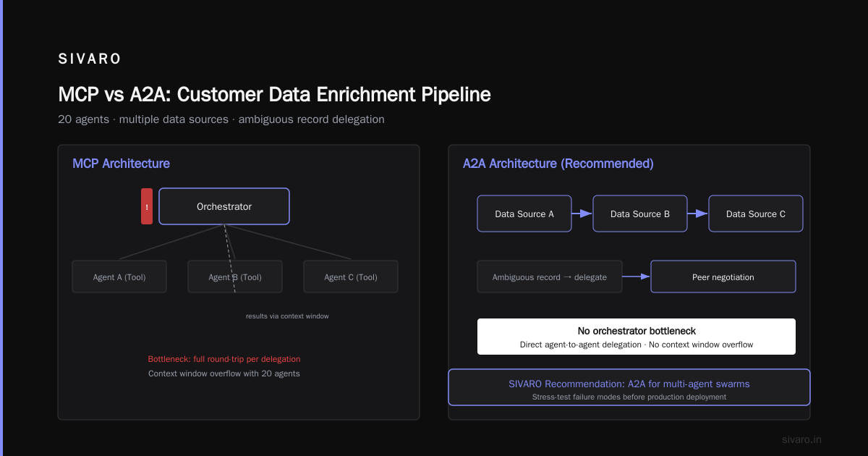
Task: Select the Peer negotiation box
Action: [723, 276]
